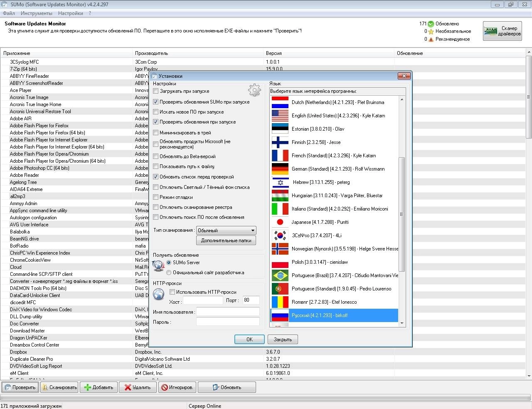Click the Portugal flag icon
532x409 pixels.
pos(280,289)
